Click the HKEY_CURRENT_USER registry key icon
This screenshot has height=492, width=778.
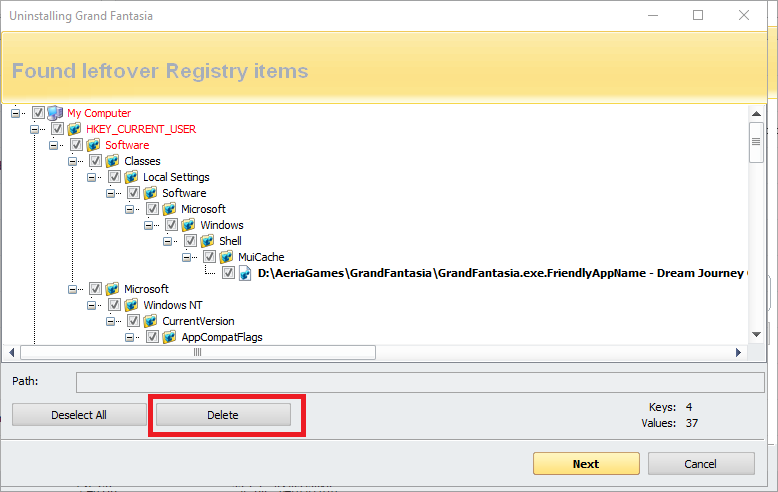(74, 129)
